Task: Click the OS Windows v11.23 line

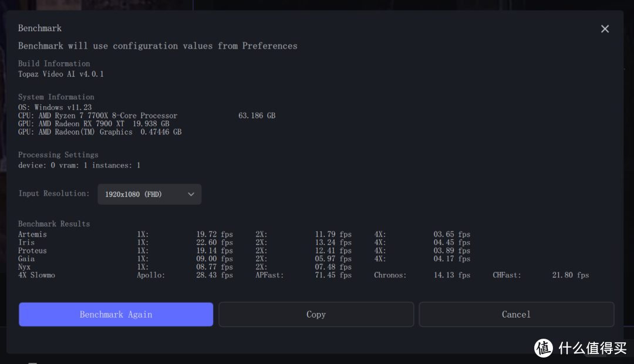Action: click(55, 107)
